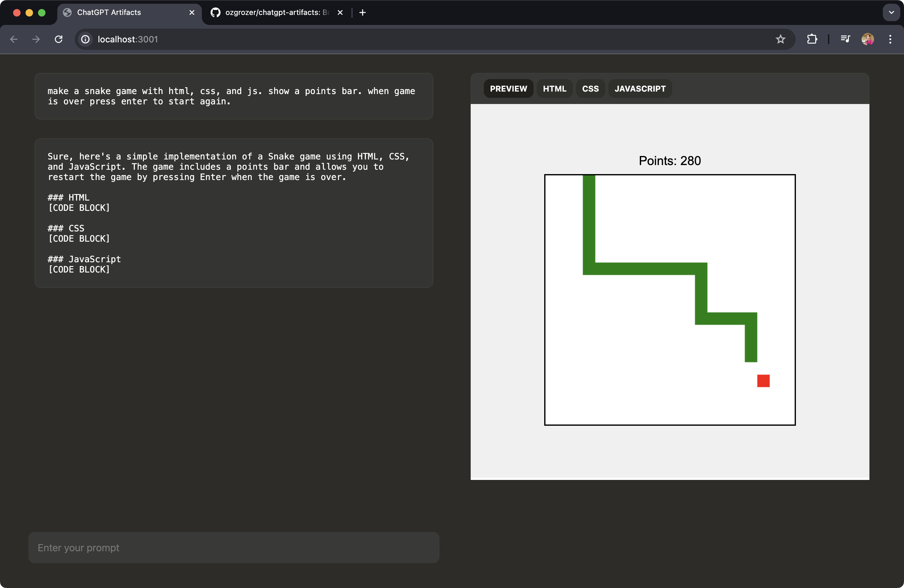Screen dimensions: 904x588
Task: Open the Chrome profile avatar
Action: click(868, 39)
